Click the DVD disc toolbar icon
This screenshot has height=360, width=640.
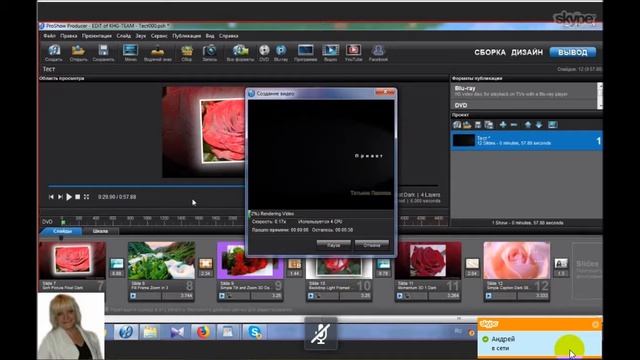coord(264,53)
